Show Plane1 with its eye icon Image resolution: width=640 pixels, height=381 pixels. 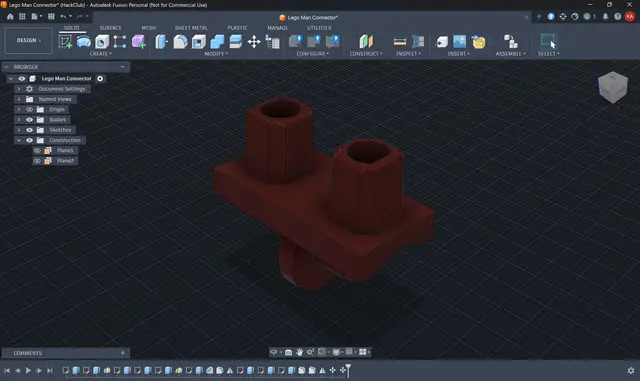37,150
